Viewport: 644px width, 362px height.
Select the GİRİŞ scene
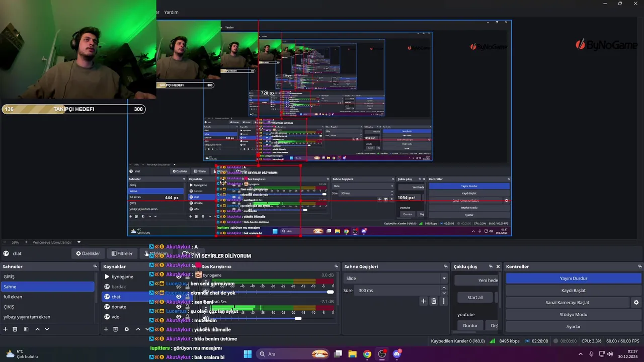(x=47, y=277)
